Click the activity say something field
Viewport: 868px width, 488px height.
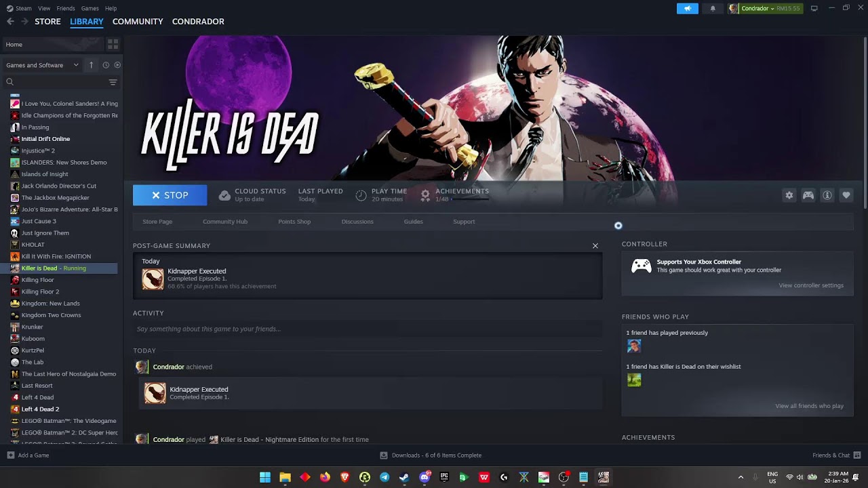point(368,329)
